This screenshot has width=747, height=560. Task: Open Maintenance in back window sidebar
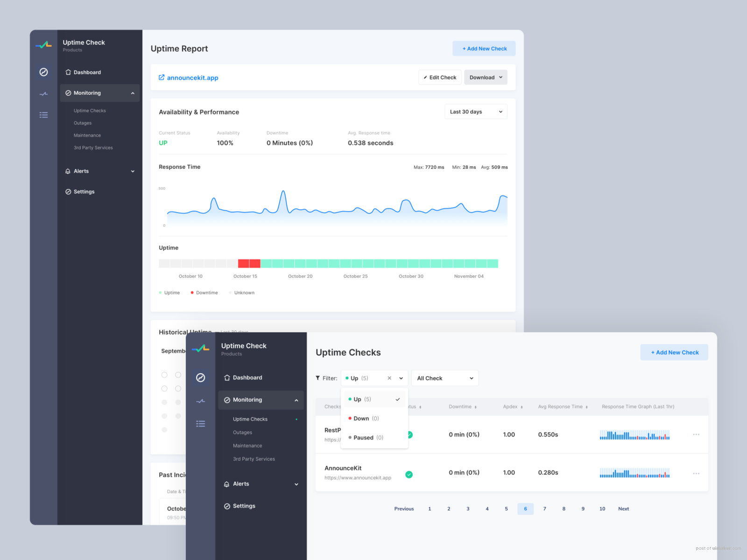(x=87, y=135)
